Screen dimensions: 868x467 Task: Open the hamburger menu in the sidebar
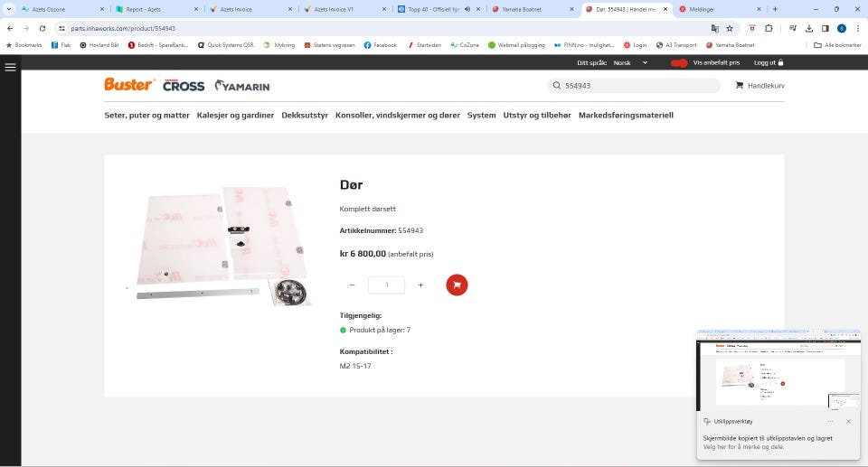tap(10, 67)
